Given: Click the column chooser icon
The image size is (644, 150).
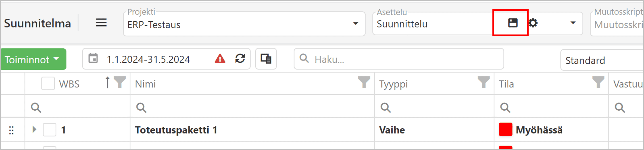Looking at the screenshot, I should point(266,59).
